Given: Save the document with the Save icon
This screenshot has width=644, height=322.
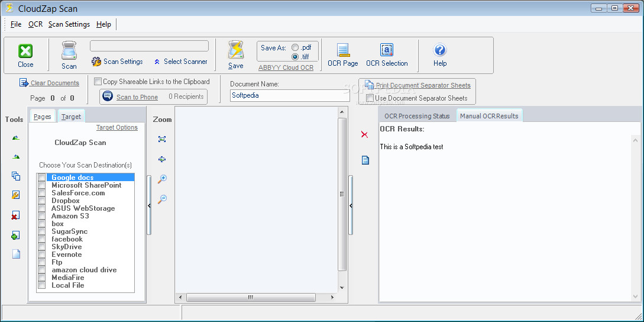Looking at the screenshot, I should point(236,50).
